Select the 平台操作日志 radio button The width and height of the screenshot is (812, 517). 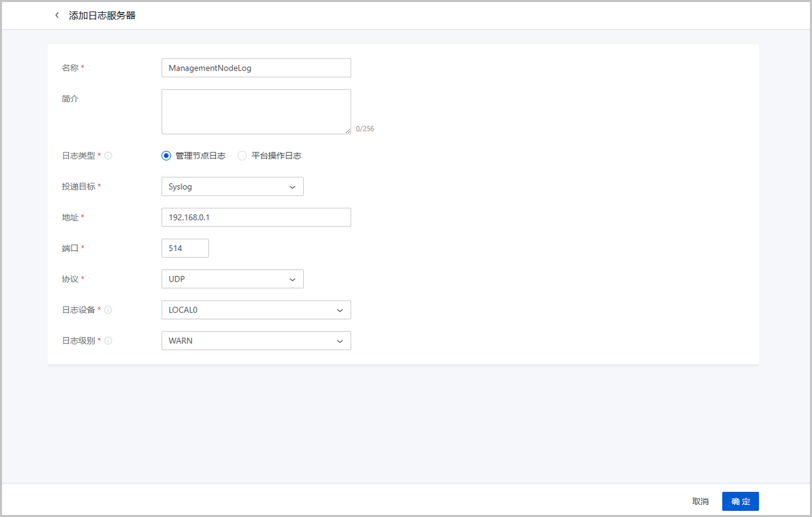[x=242, y=156]
